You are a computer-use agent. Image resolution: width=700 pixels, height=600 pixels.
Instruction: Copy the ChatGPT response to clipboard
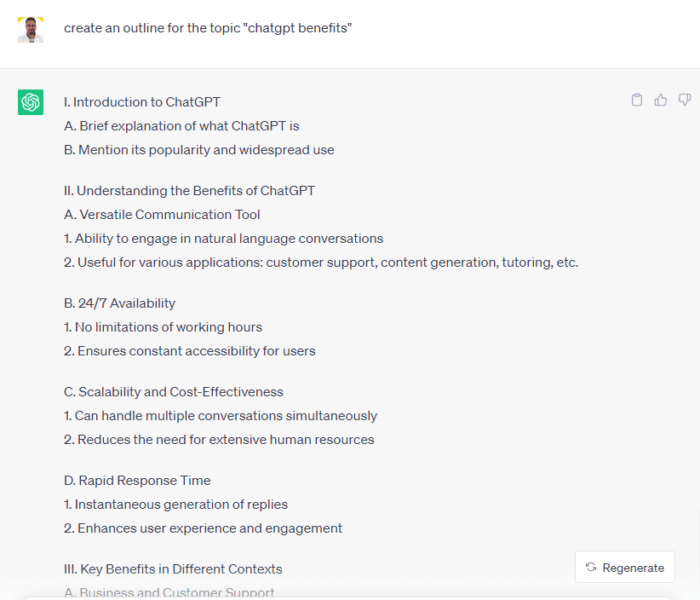pyautogui.click(x=637, y=101)
